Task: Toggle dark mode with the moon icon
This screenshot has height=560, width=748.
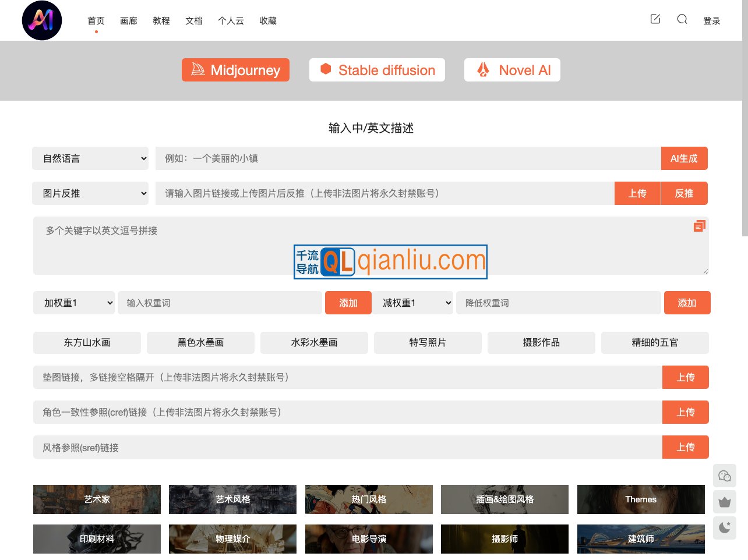Action: [x=725, y=527]
